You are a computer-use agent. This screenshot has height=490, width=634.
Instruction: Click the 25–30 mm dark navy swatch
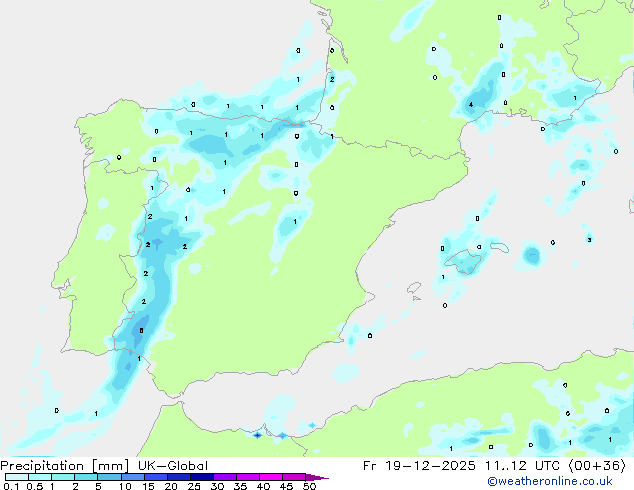coord(201,477)
